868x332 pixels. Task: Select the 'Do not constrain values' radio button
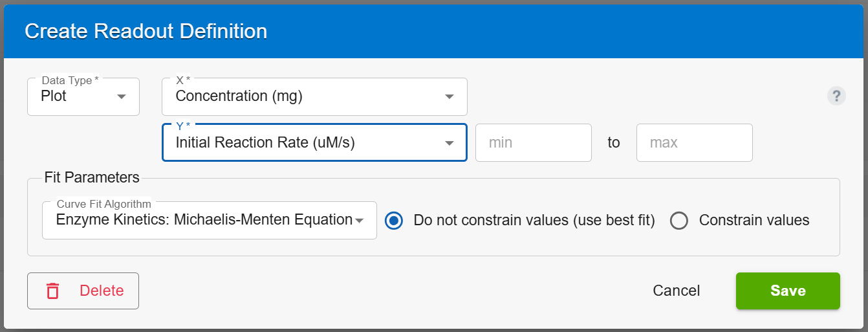pyautogui.click(x=393, y=221)
